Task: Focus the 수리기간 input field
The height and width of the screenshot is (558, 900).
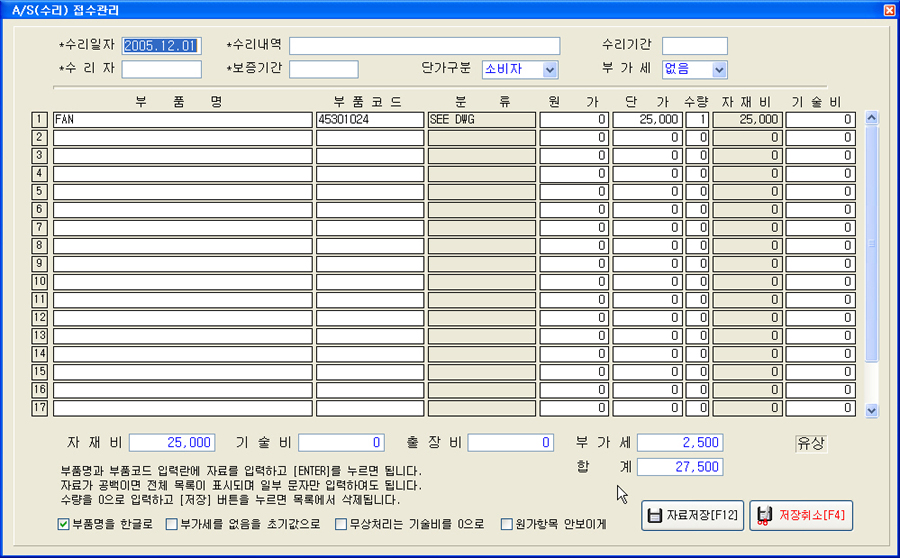Action: 695,46
